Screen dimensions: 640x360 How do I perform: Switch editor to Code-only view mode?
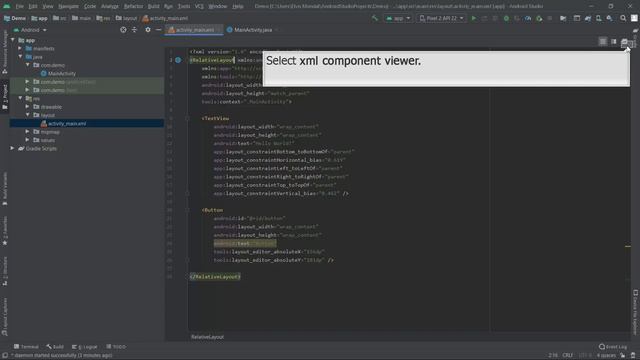point(603,42)
